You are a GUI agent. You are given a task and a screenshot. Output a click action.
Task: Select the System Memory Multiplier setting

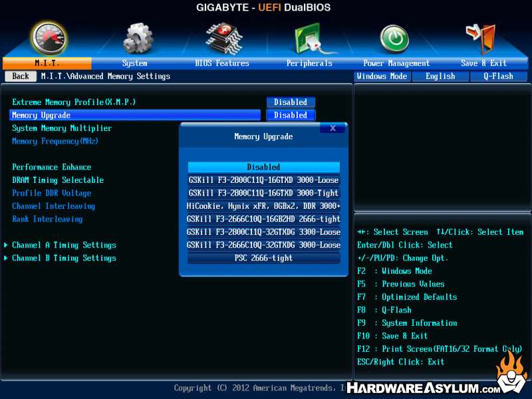(x=62, y=128)
